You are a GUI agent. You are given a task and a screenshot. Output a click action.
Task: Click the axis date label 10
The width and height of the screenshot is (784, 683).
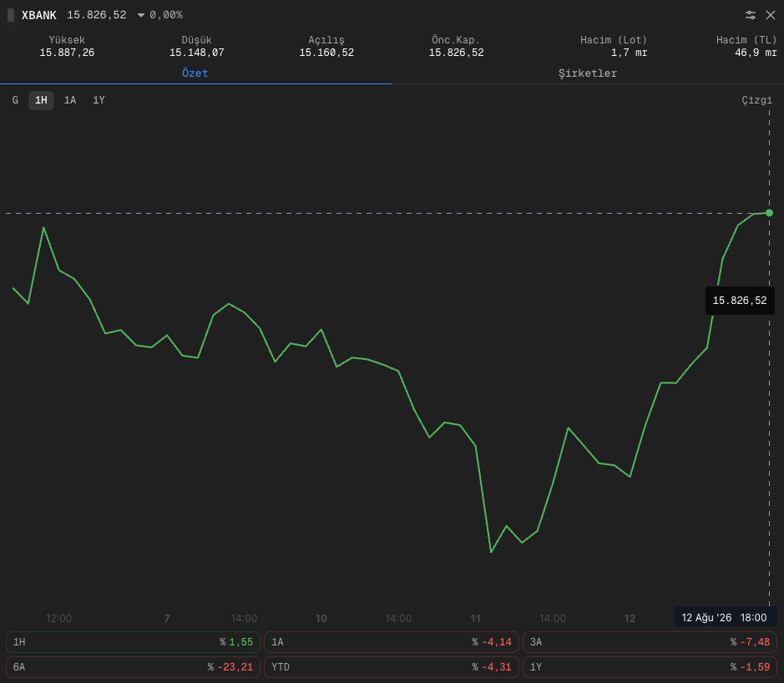tap(321, 619)
